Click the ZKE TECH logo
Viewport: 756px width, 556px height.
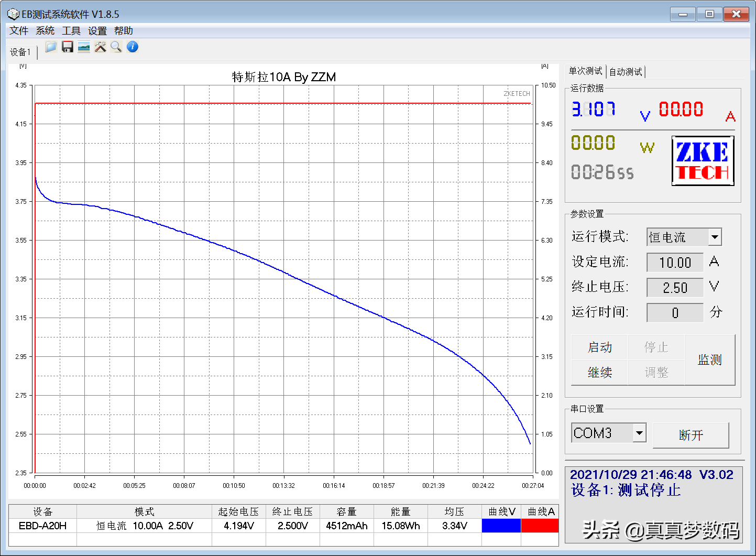click(x=703, y=161)
